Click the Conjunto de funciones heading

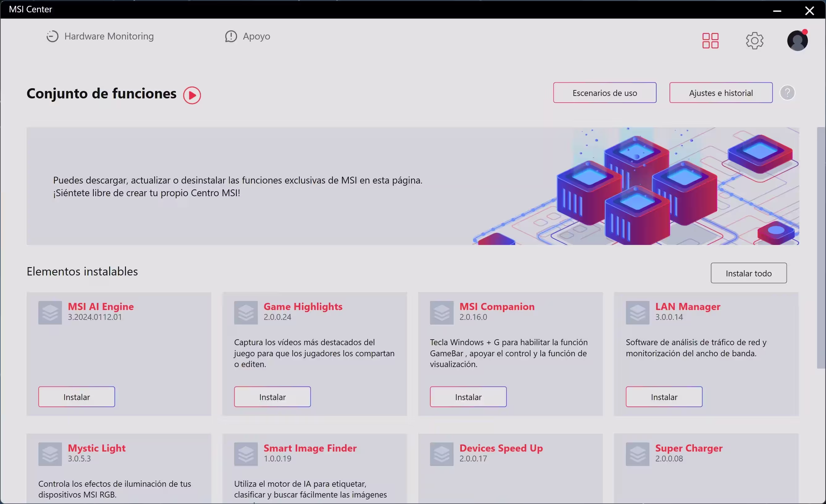[x=101, y=94]
